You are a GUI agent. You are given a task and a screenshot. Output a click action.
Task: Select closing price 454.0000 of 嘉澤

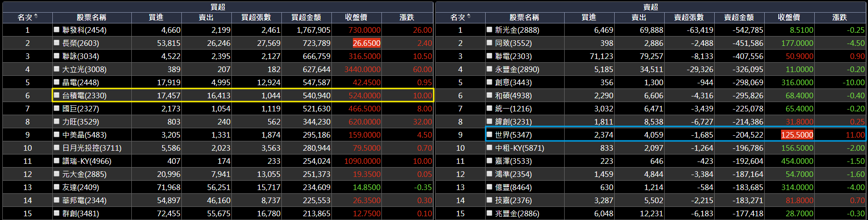(x=797, y=161)
